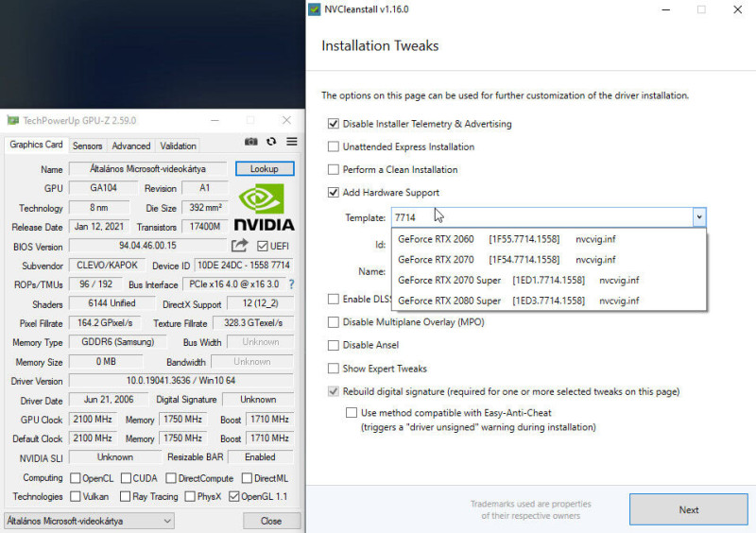Click the Resizable BAR Enabled value
This screenshot has width=756, height=533.
pos(260,456)
